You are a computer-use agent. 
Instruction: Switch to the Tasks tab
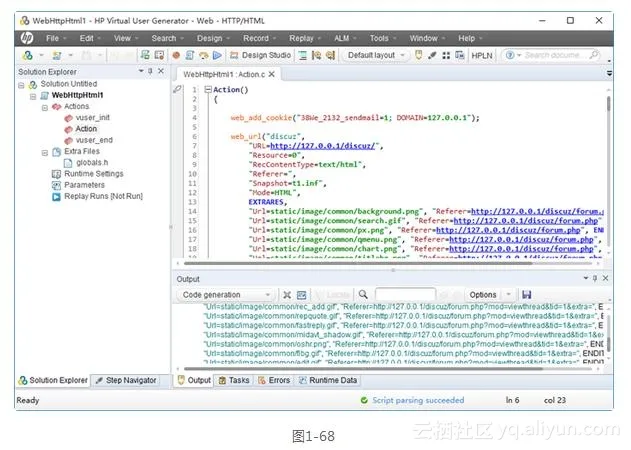[234, 380]
